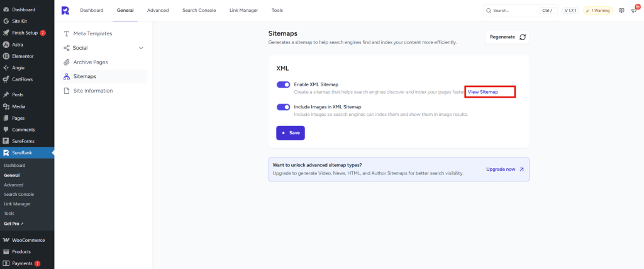The height and width of the screenshot is (269, 644).
Task: Click the Site Kit Google icon
Action: (6, 21)
